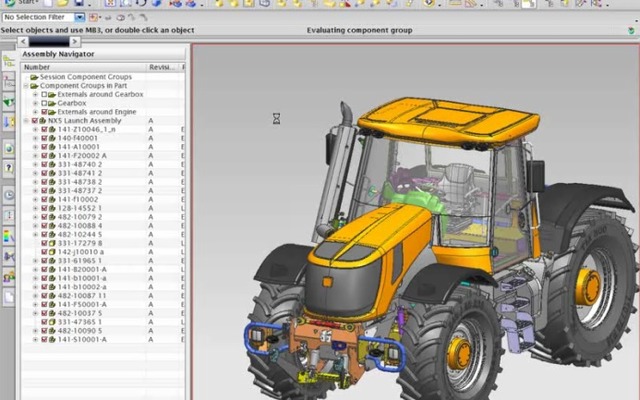Screen dimensions: 640x400
Task: Click the Assembly Navigator panel title
Action: pyautogui.click(x=58, y=54)
